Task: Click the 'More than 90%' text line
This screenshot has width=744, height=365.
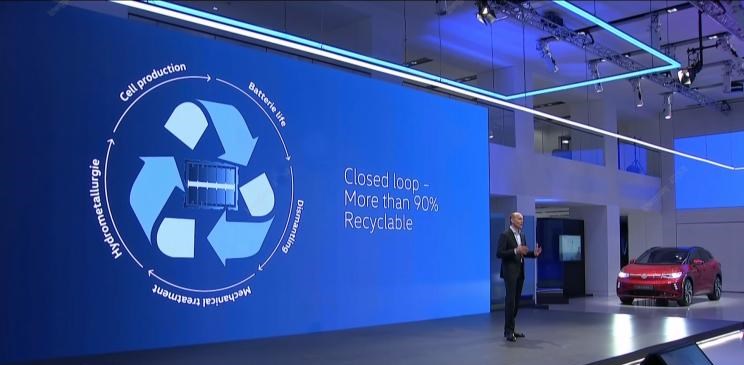Action: point(391,201)
